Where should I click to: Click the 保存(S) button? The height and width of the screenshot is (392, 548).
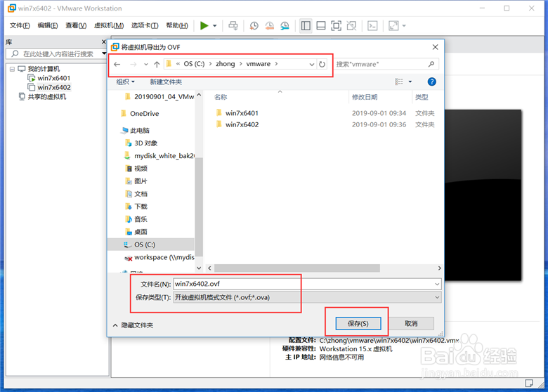358,324
